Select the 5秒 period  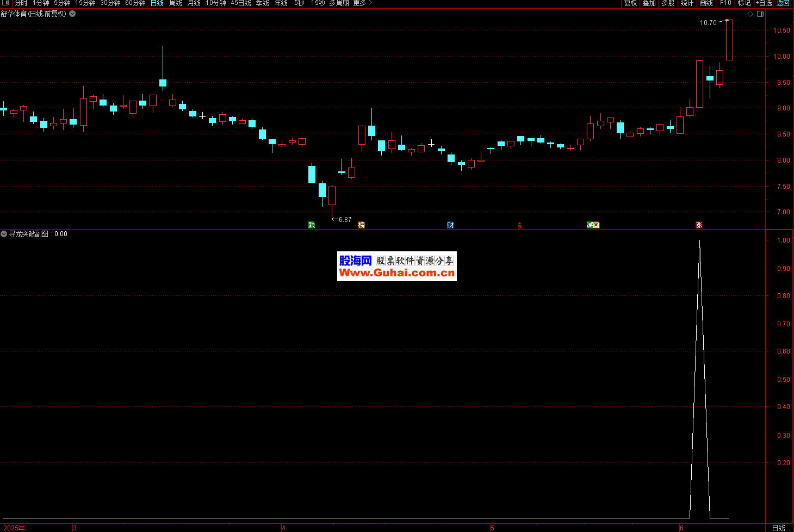(300, 3)
